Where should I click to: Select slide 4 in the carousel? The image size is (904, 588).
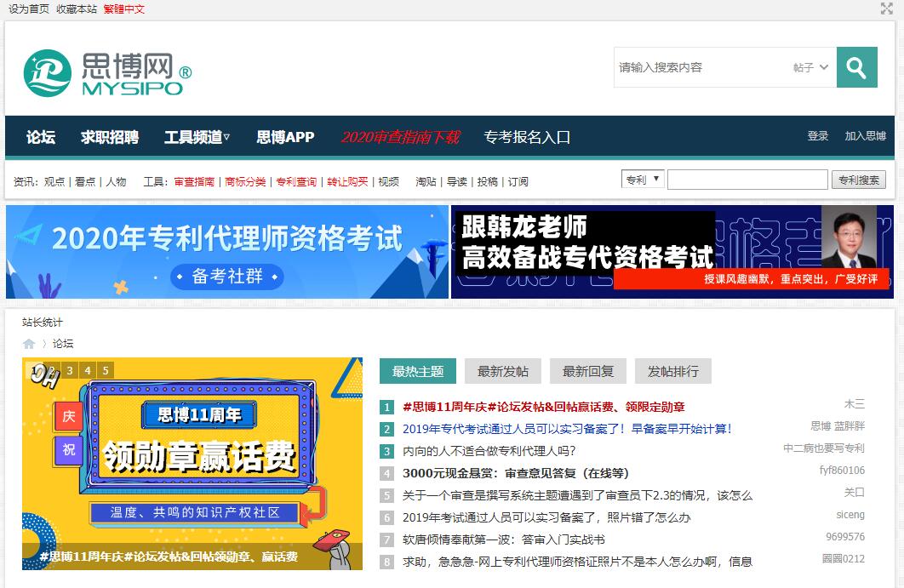point(88,370)
